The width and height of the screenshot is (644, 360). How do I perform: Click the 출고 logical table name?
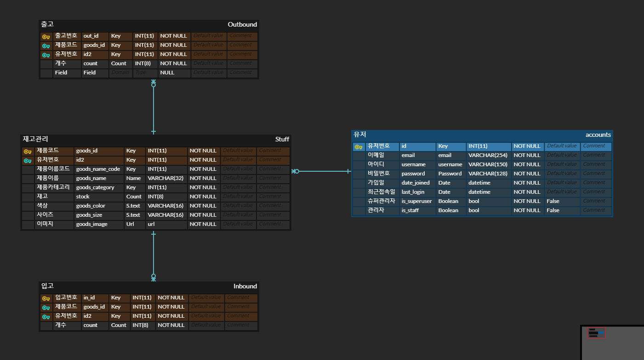click(47, 24)
